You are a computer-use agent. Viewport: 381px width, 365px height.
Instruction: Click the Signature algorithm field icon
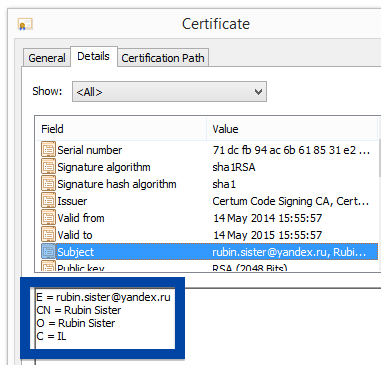48,166
